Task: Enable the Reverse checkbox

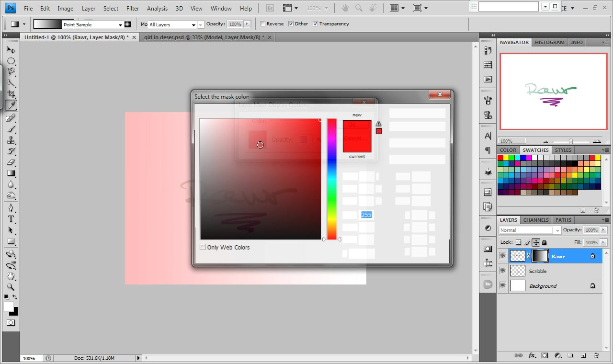Action: [x=263, y=24]
